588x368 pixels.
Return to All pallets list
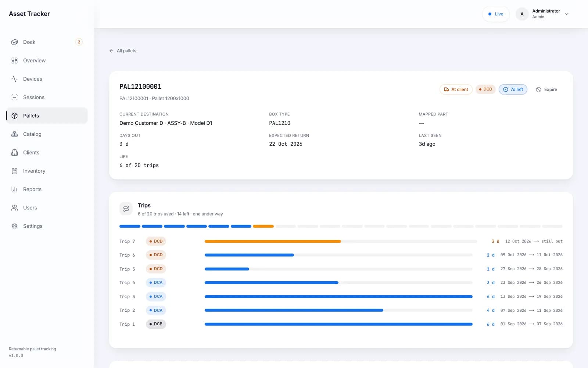(123, 51)
